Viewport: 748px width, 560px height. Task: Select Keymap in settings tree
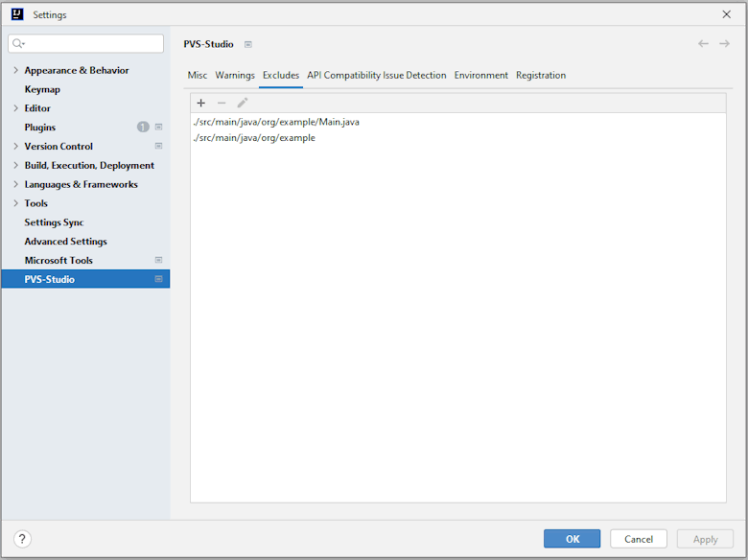42,89
